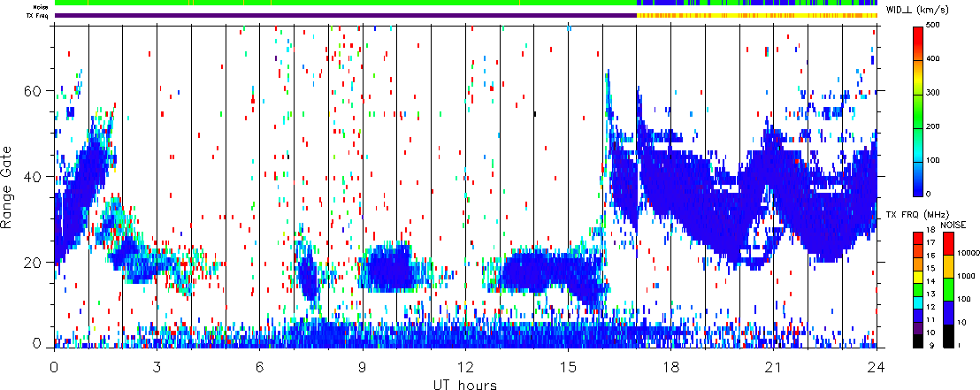Screen dimensions: 980x390
Task: Click the TX FRQ (MHz) color scale bar
Action: (919, 288)
